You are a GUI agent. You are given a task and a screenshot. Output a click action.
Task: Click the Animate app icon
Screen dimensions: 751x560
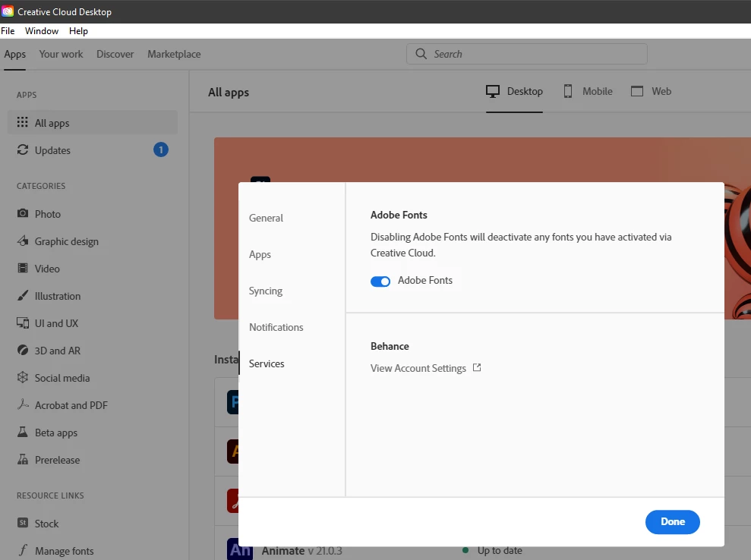240,549
